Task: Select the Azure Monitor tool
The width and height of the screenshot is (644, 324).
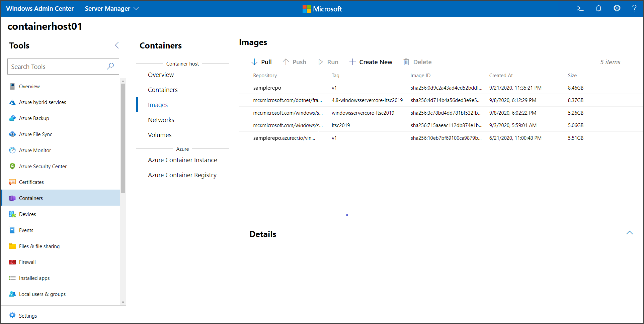Action: click(x=35, y=150)
